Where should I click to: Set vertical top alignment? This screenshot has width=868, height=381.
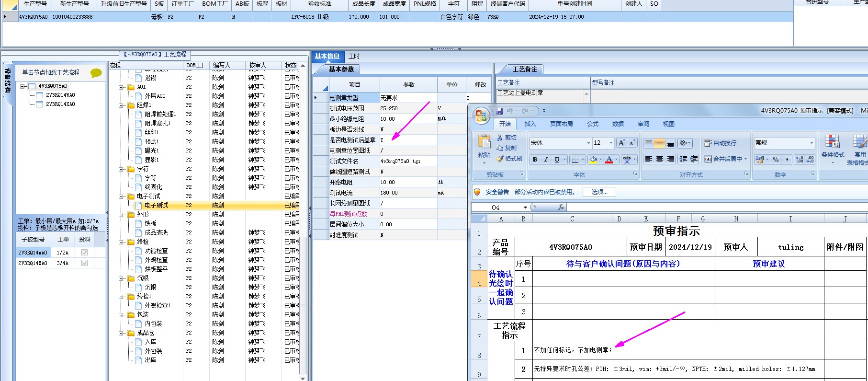click(648, 143)
